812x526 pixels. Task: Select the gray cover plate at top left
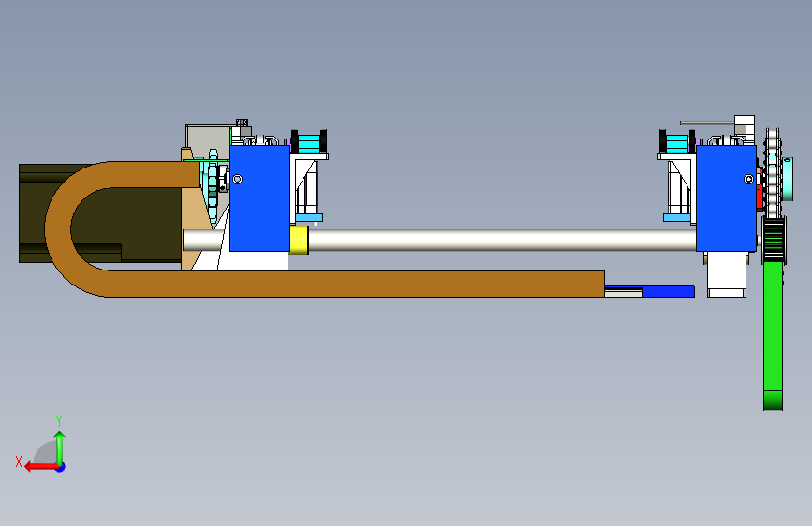[x=208, y=142]
